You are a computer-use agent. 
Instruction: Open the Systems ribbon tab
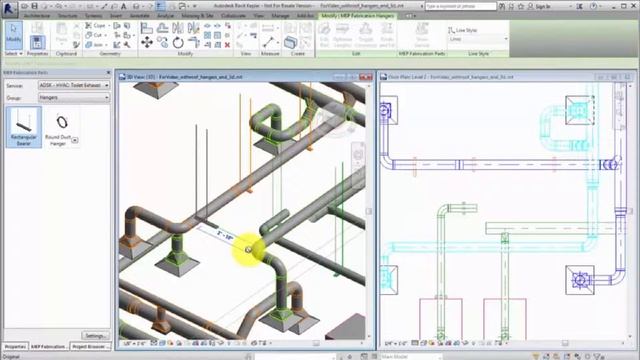[x=93, y=16]
